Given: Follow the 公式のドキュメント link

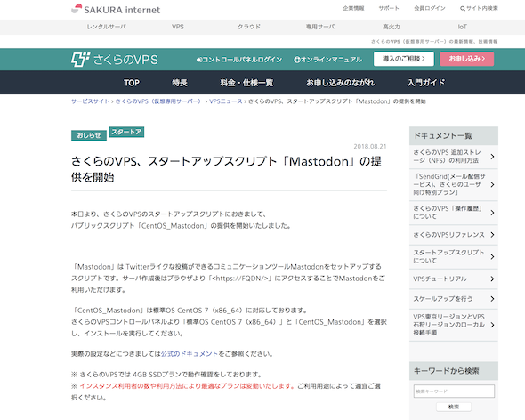Looking at the screenshot, I should pos(190,353).
